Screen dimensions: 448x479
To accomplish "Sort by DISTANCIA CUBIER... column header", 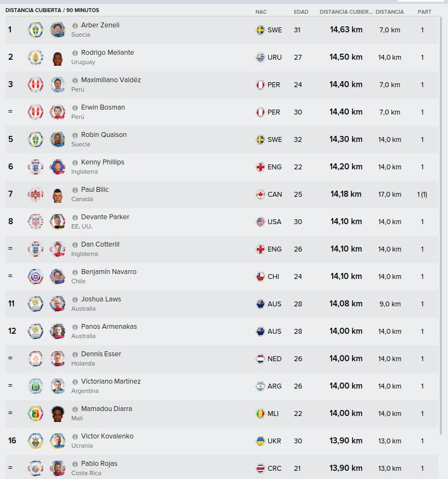I will 346,12.
